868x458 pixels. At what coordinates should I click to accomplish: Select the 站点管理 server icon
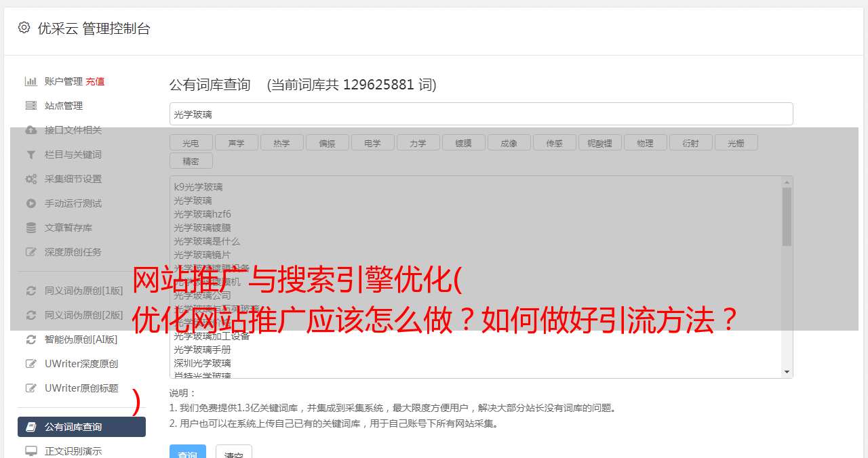coord(31,106)
